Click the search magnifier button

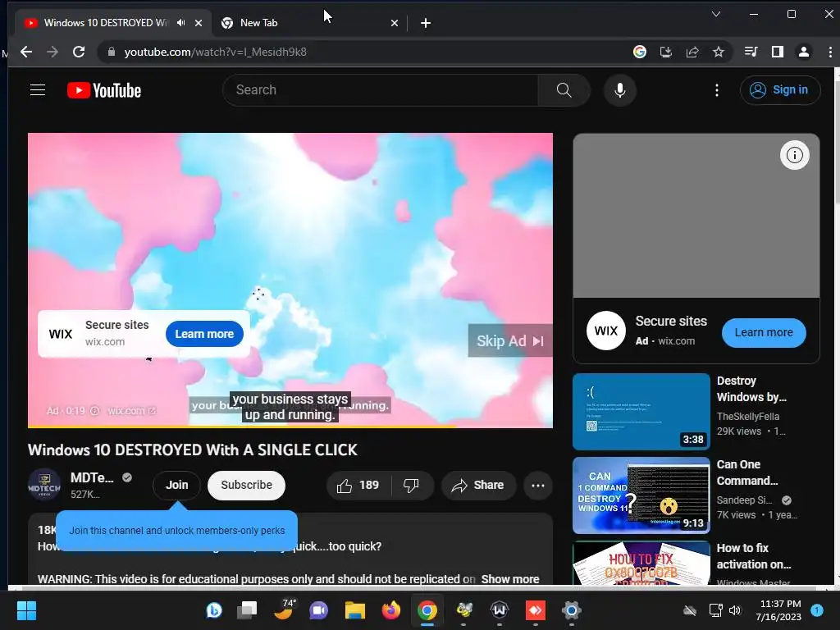(564, 90)
